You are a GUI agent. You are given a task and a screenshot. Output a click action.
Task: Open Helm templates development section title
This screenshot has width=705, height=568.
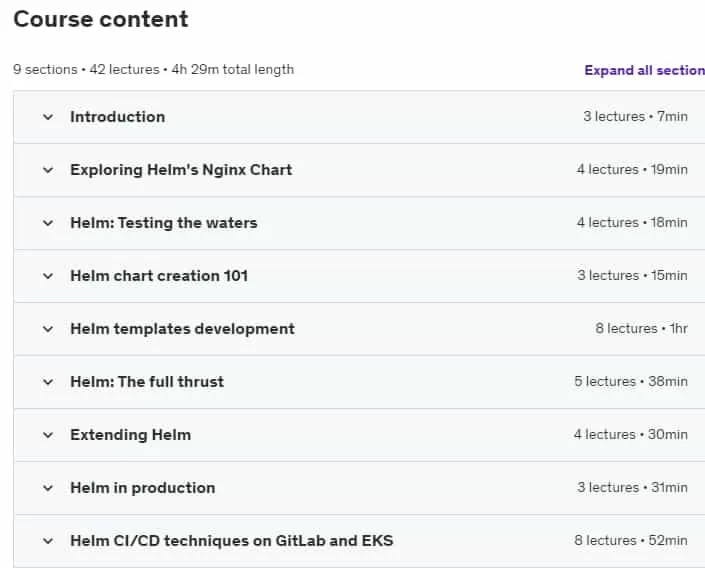[x=183, y=329]
